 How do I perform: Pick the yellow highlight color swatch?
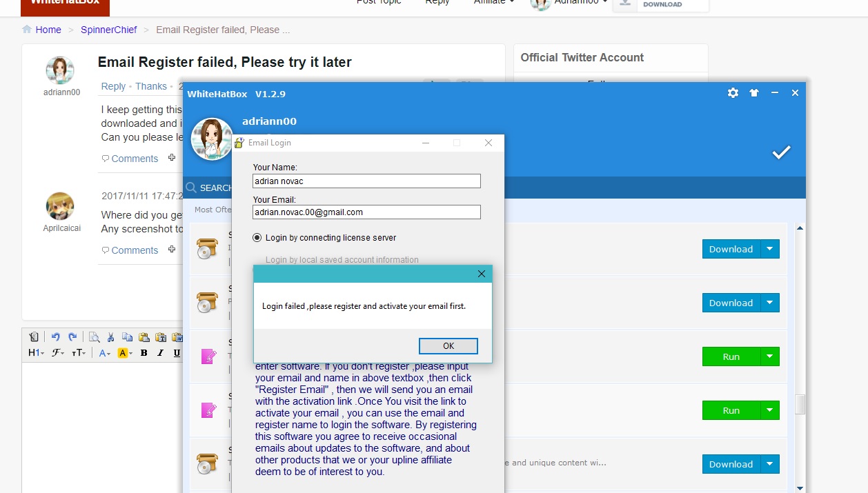tap(124, 353)
